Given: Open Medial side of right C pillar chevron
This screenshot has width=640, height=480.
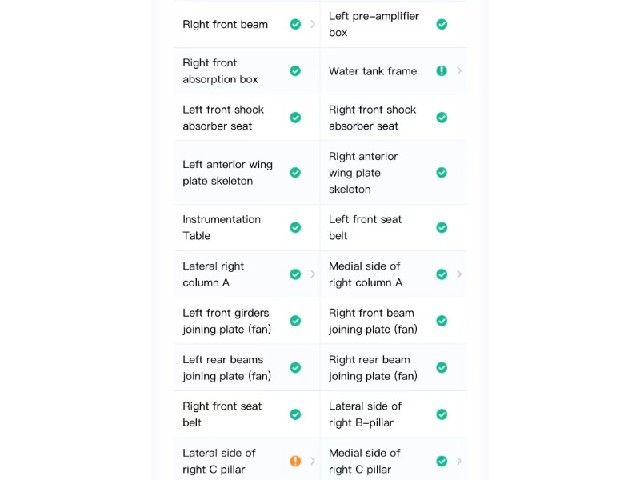Looking at the screenshot, I should coord(460,461).
